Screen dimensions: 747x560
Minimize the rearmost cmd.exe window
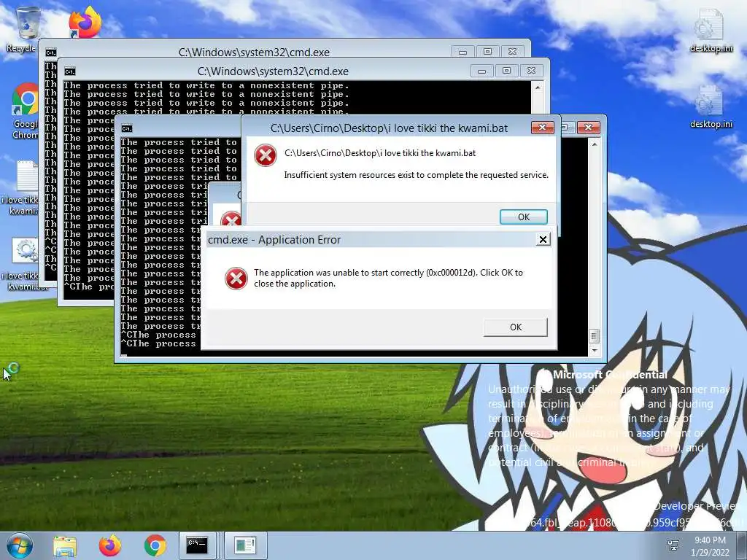462,52
